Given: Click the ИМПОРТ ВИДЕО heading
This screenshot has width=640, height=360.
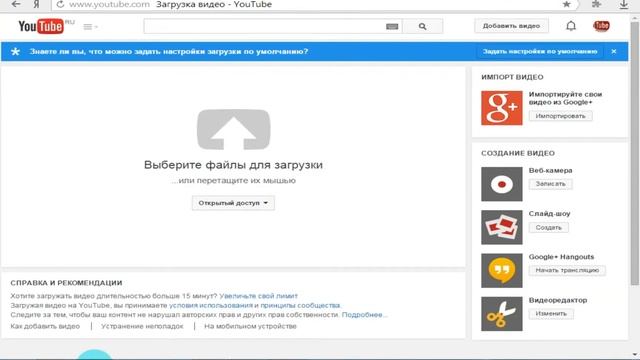Looking at the screenshot, I should click(x=512, y=77).
